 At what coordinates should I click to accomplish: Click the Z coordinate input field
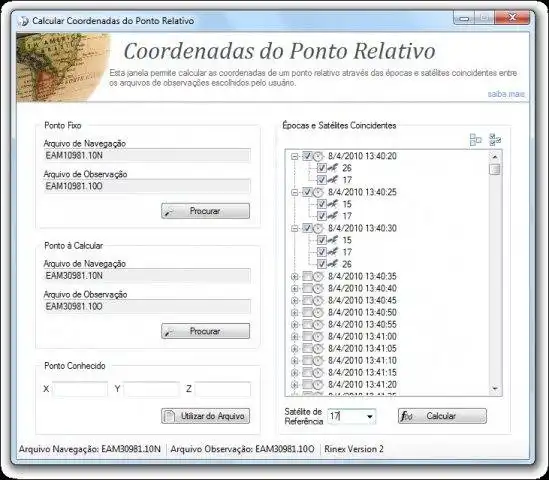point(223,389)
